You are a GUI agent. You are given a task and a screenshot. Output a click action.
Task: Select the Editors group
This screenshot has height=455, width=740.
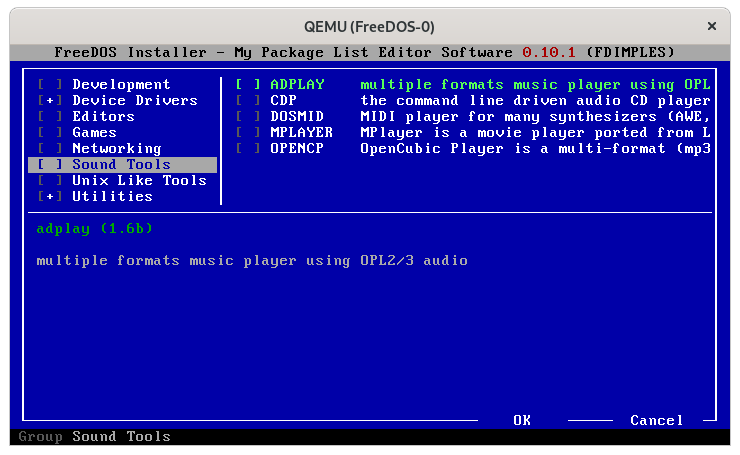tap(103, 117)
